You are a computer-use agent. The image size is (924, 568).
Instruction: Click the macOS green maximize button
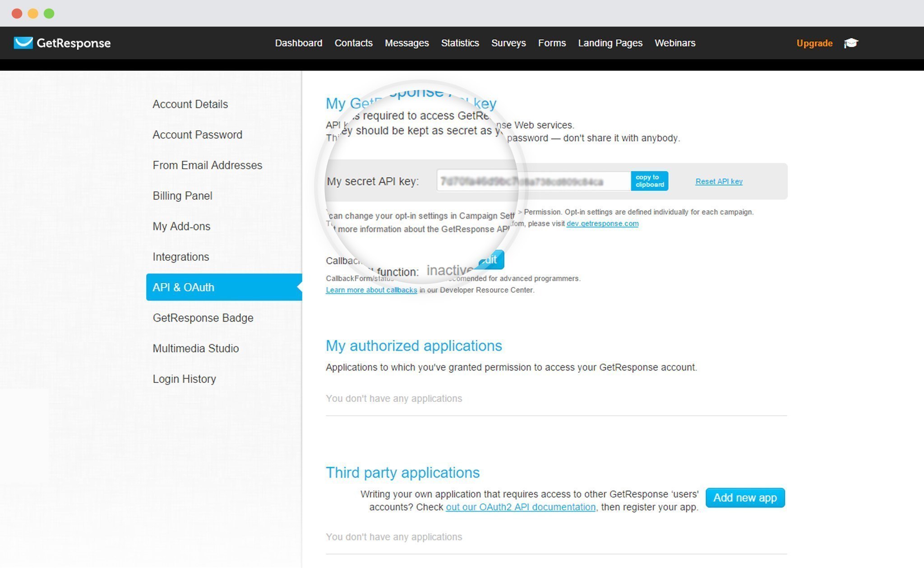click(x=49, y=14)
